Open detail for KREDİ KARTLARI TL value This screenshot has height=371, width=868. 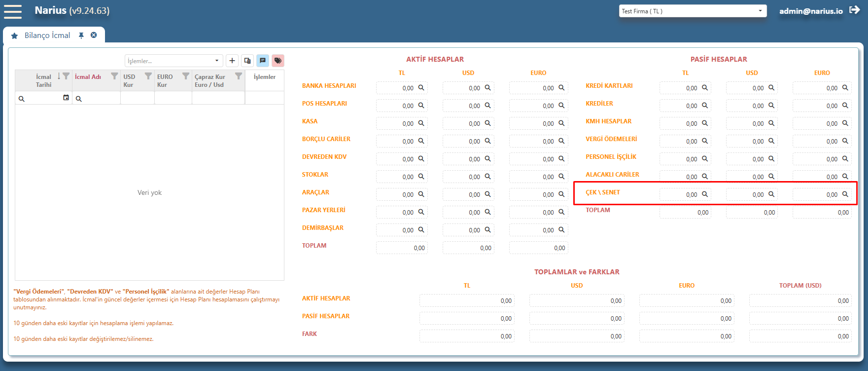705,88
